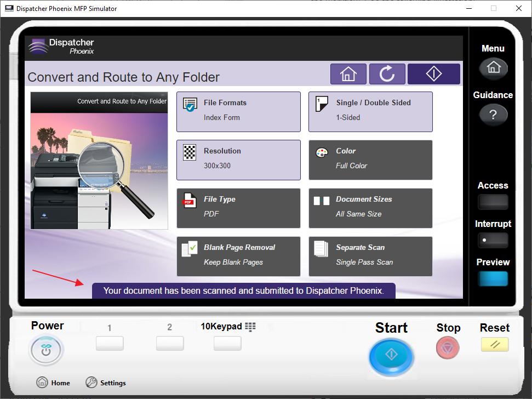Click the blue Preview key

[x=493, y=278]
